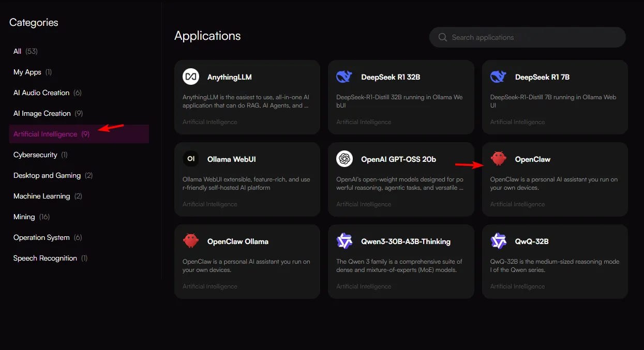The width and height of the screenshot is (644, 350).
Task: Click "Ollama WebUI extensible, feature-rich" description
Action: coord(246,184)
